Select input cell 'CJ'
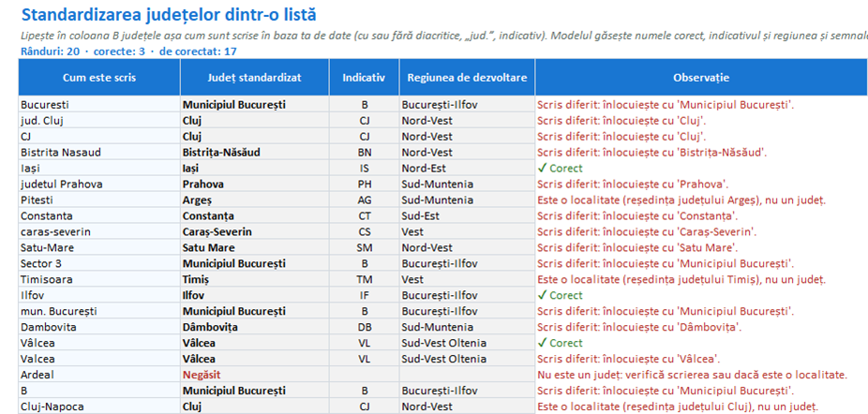This screenshot has width=868, height=414. click(99, 136)
